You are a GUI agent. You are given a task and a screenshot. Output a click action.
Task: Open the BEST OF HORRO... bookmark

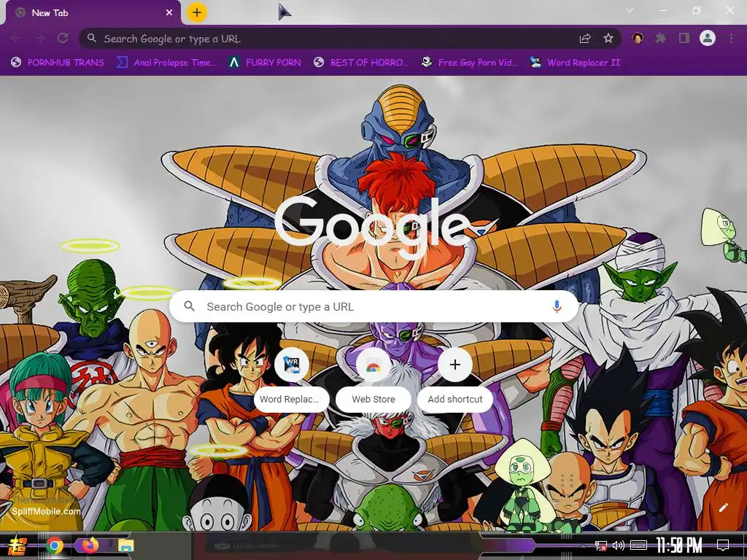(361, 63)
